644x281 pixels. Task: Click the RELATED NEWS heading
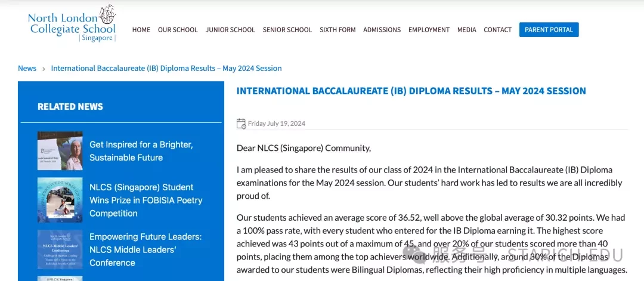70,107
